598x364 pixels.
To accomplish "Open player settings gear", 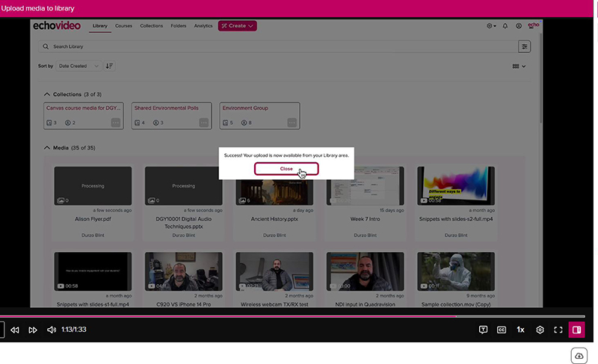I will 540,330.
